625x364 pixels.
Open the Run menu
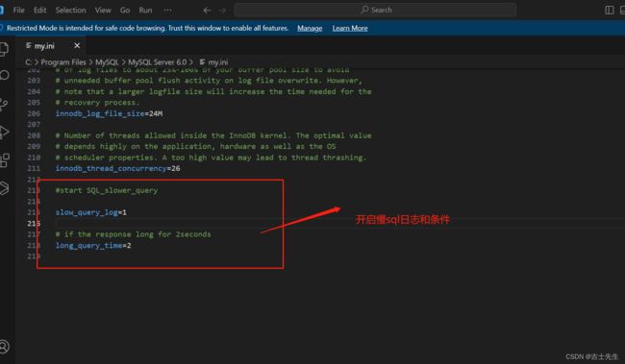tap(145, 10)
